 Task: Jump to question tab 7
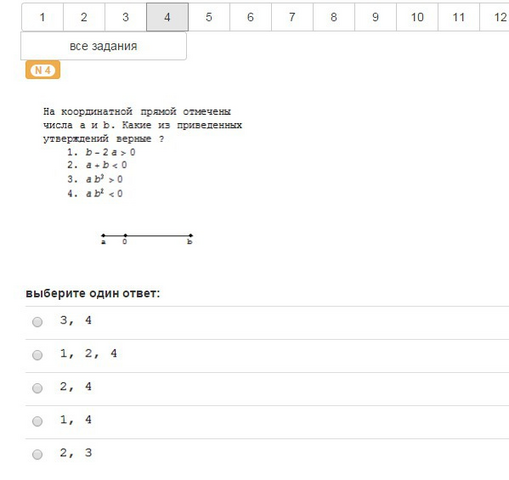coord(292,17)
